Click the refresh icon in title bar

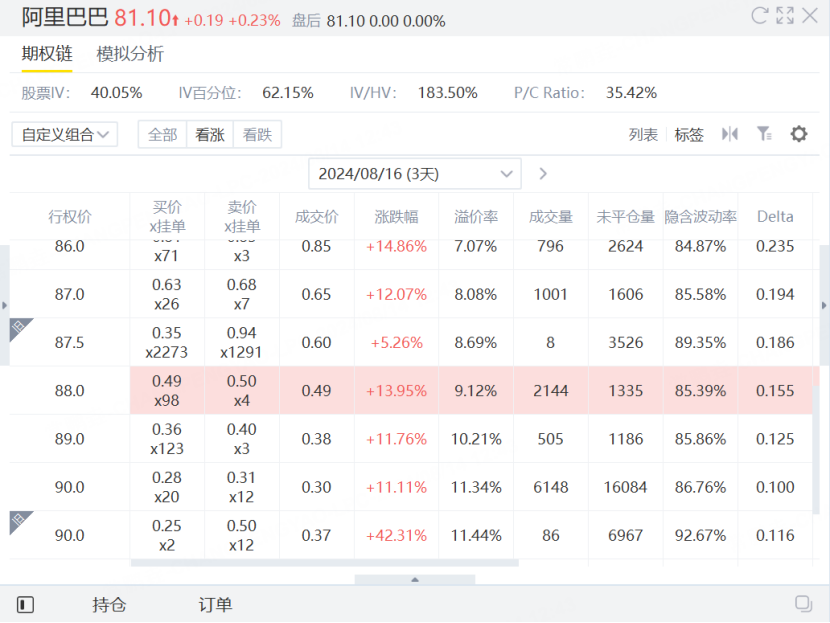point(759,15)
